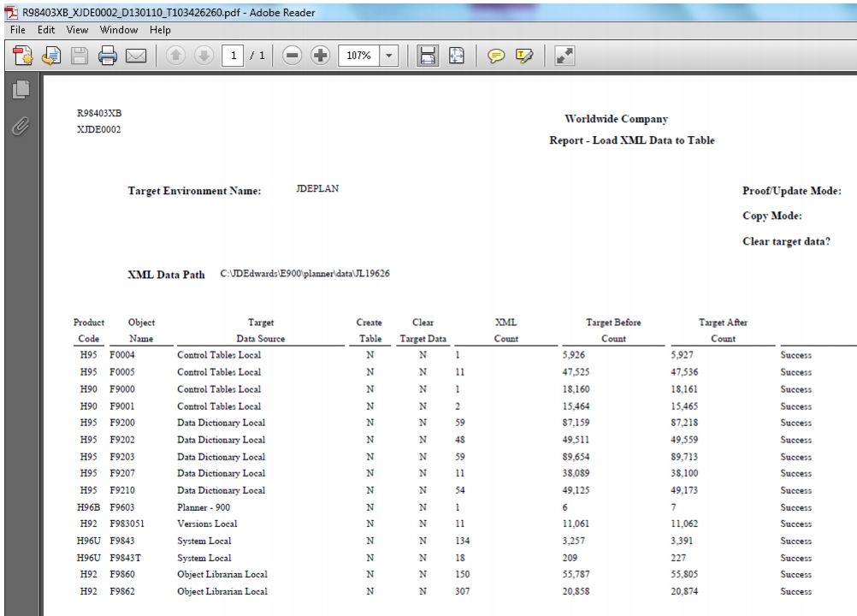The image size is (857, 616).
Task: Click the 55,787 target before count
Action: click(576, 574)
